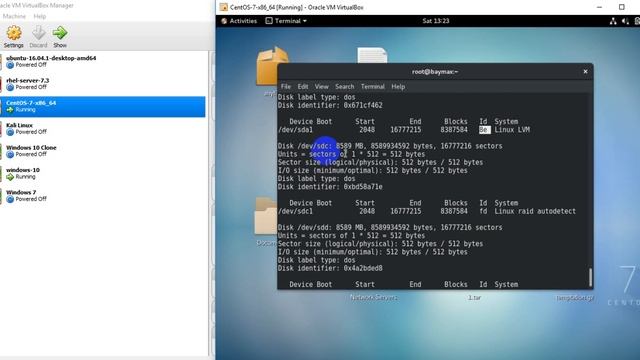640x360 pixels.
Task: Expand the Terminal app menu dropdown
Action: click(286, 21)
